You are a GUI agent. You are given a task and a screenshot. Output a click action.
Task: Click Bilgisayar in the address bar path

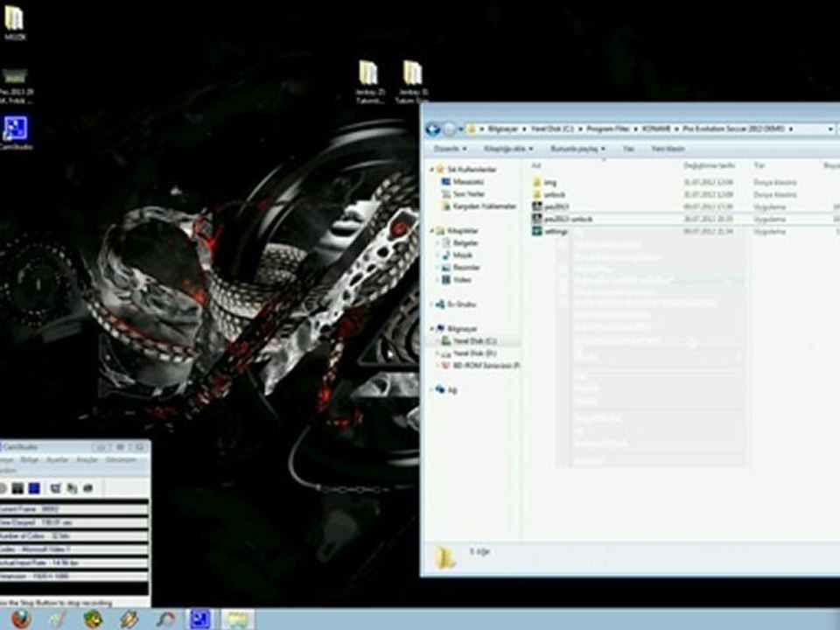coord(502,129)
